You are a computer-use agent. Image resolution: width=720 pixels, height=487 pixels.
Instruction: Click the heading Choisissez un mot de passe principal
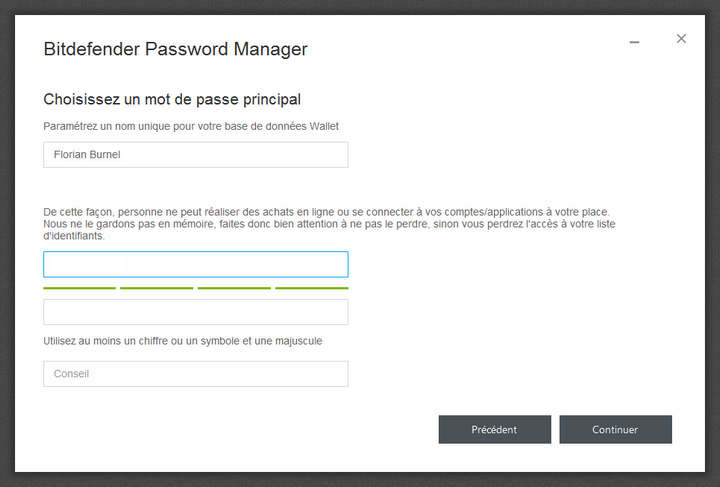click(172, 99)
